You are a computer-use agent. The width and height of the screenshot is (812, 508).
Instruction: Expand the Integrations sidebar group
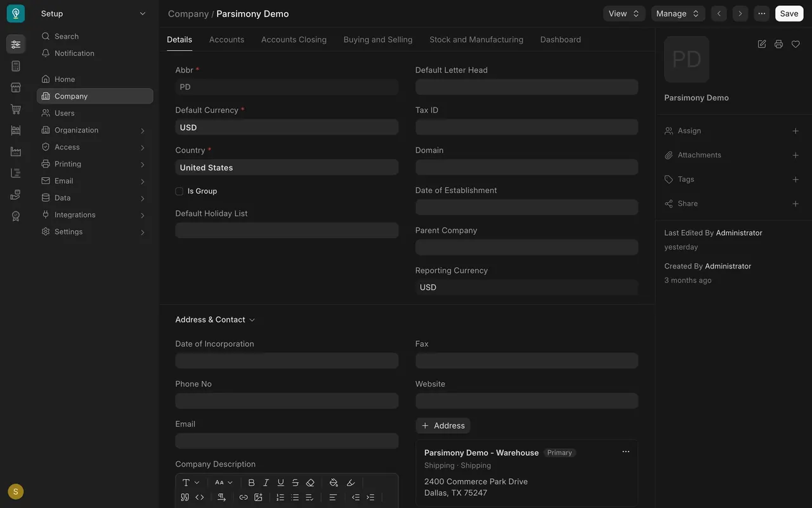[x=95, y=215]
